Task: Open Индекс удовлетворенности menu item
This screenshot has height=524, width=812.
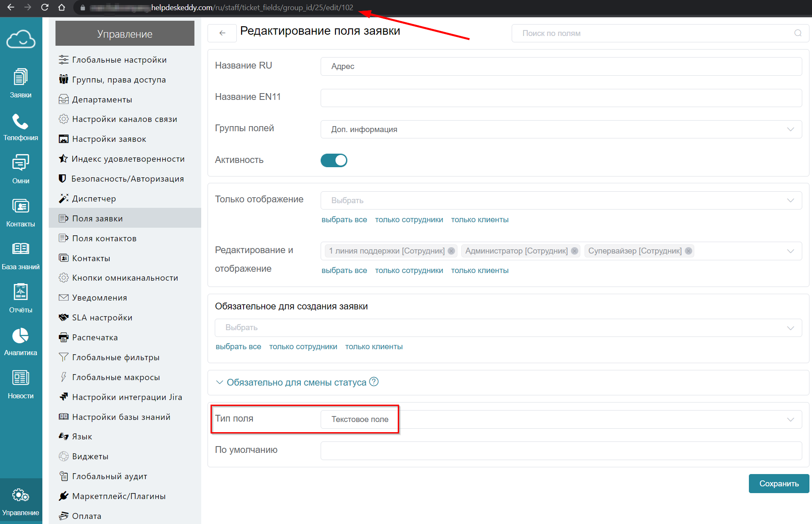Action: pos(125,159)
